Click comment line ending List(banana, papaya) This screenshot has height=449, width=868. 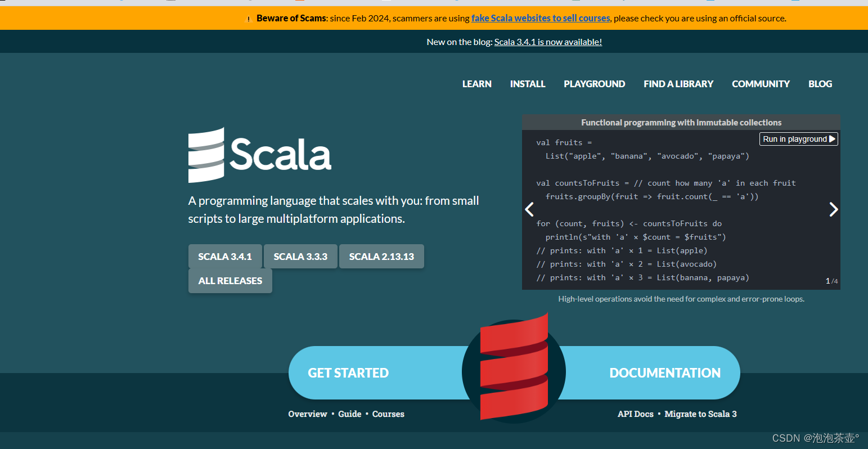pyautogui.click(x=643, y=278)
